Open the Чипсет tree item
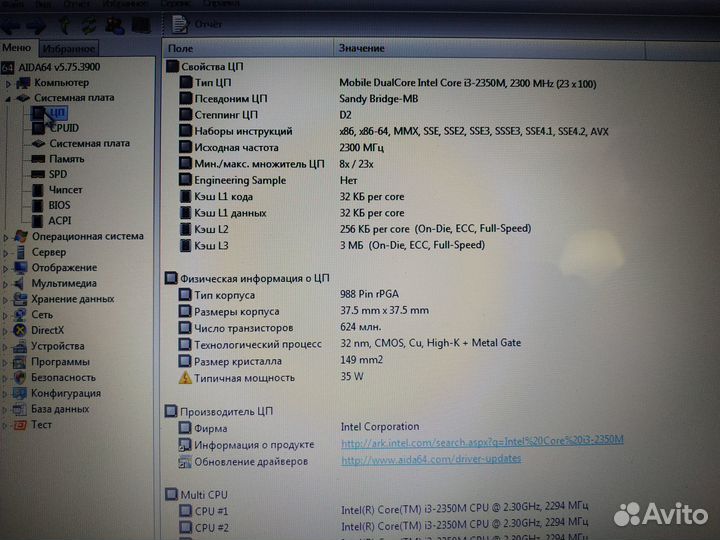The width and height of the screenshot is (720, 540). [x=66, y=190]
